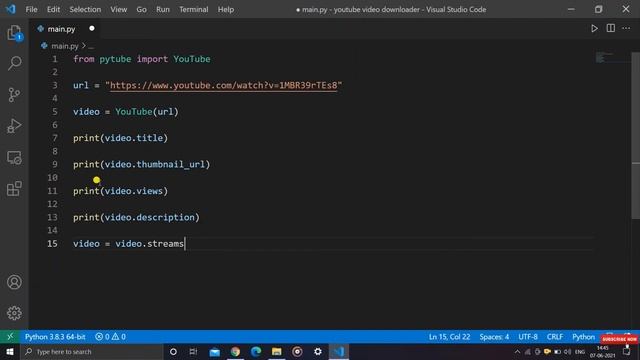This screenshot has height=360, width=640.
Task: Change Python language mode
Action: point(583,337)
